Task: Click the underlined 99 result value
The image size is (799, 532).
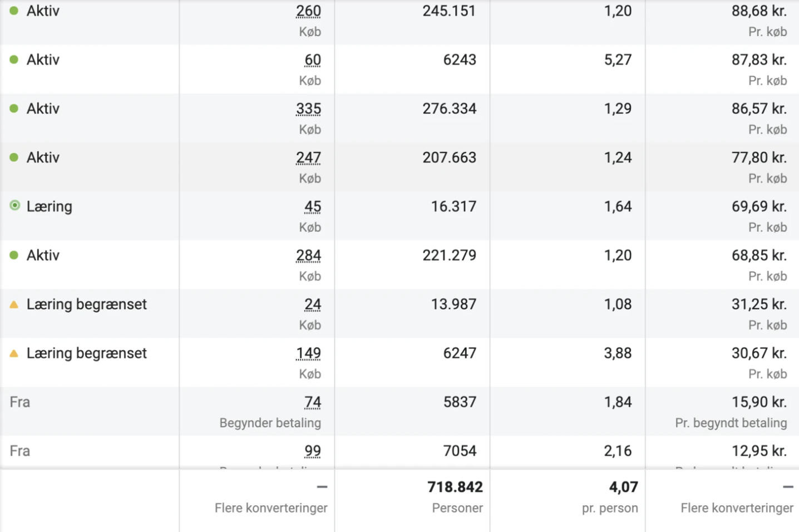Action: click(x=312, y=451)
